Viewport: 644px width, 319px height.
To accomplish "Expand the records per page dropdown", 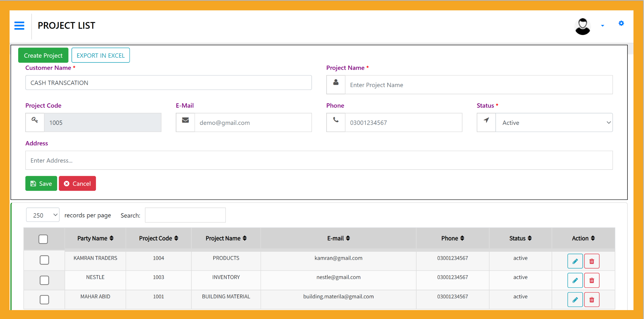I will click(43, 215).
